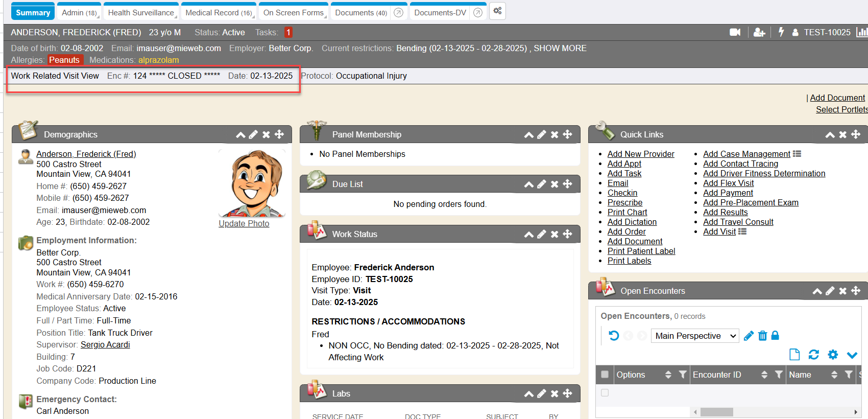Click the Update Photo link
Screen dimensions: 868x419
(244, 223)
